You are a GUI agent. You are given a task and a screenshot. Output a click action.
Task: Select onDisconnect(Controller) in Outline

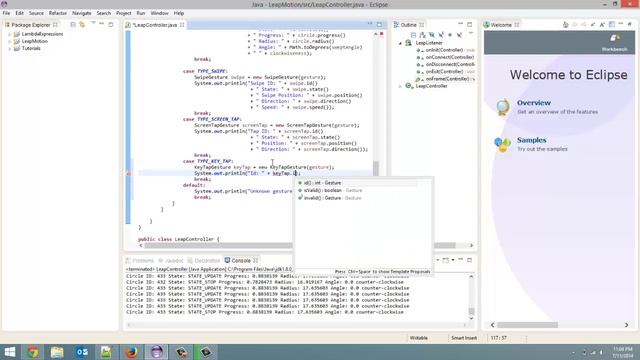click(444, 64)
